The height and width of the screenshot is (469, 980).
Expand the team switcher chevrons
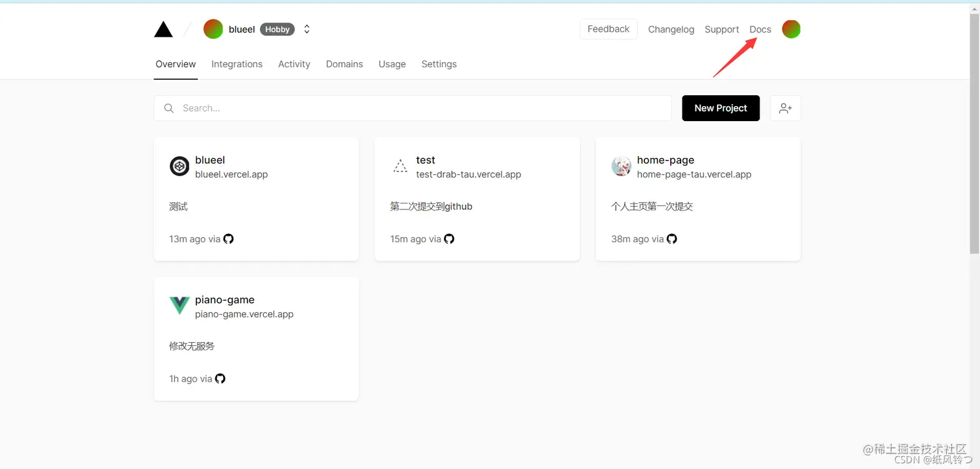coord(307,29)
